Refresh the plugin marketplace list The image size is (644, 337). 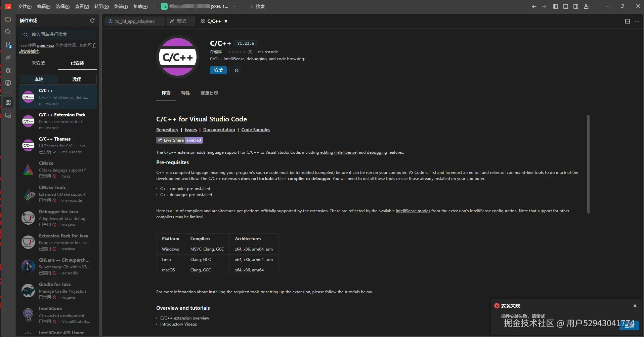coord(92,21)
